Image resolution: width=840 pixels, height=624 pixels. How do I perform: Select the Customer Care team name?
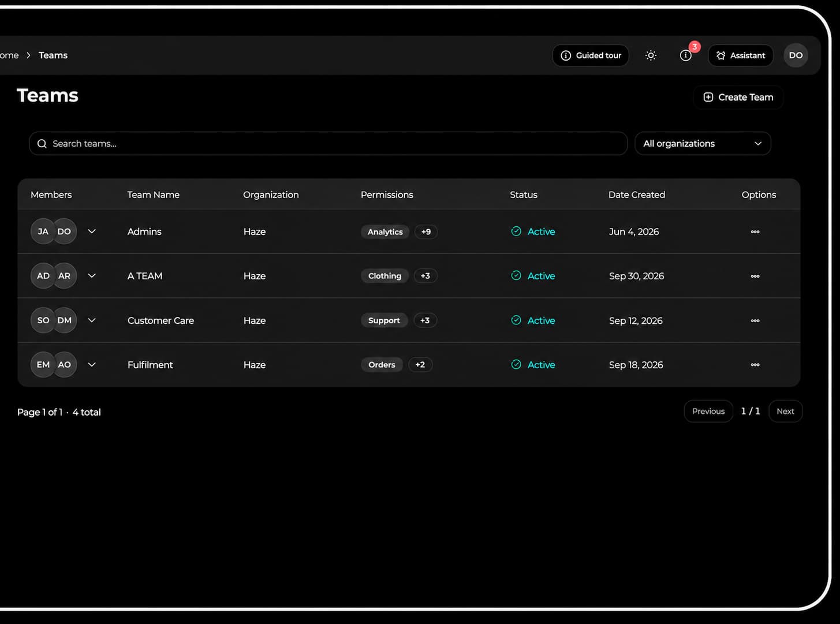click(x=160, y=320)
